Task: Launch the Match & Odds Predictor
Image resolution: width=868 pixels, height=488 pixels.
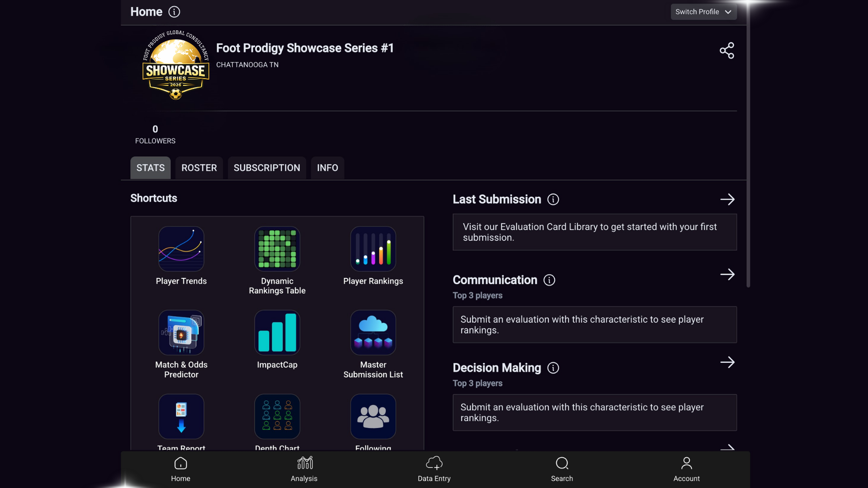Action: (181, 333)
